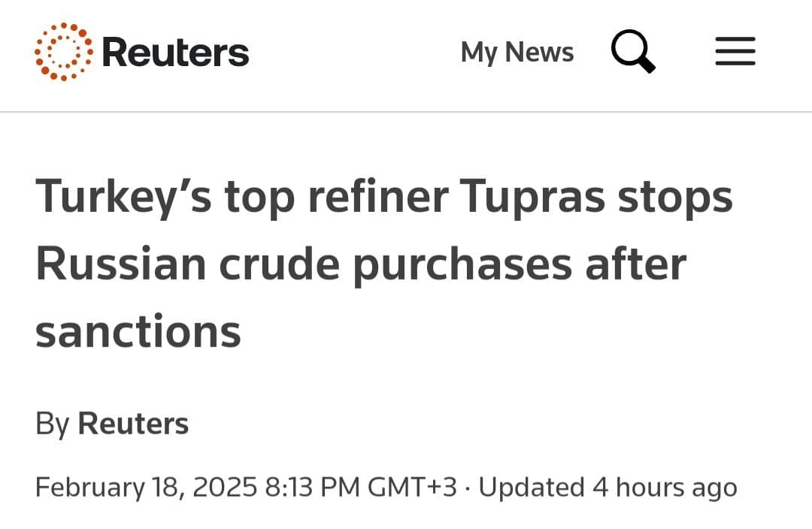Screen dimensions: 812x529
Task: Open the hamburger navigation menu
Action: tap(735, 52)
